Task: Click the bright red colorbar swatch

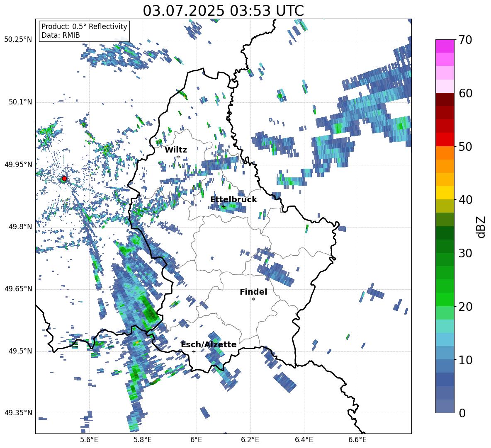Action: tap(445, 140)
